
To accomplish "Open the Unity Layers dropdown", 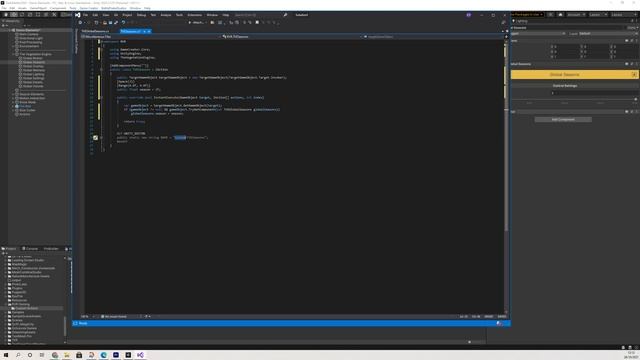I will [x=598, y=15].
